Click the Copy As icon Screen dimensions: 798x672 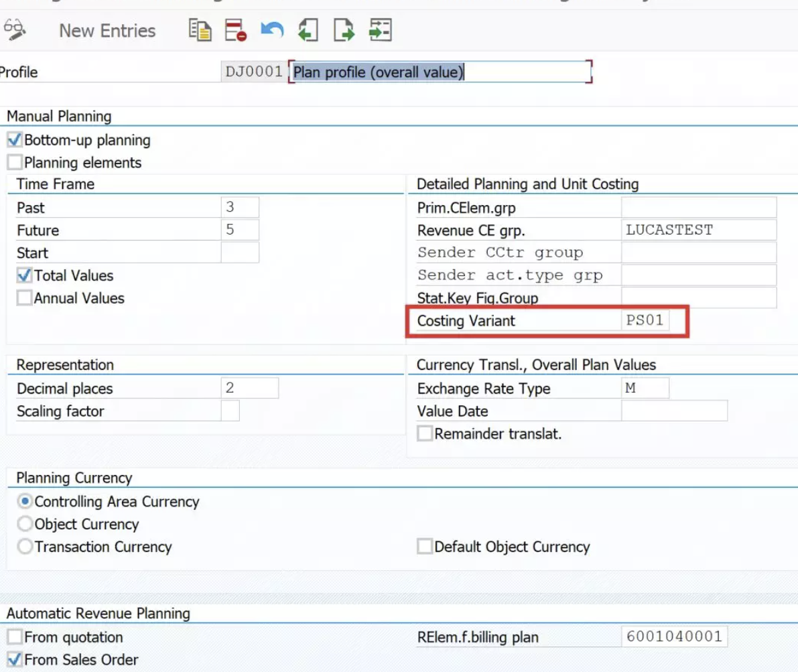tap(200, 30)
